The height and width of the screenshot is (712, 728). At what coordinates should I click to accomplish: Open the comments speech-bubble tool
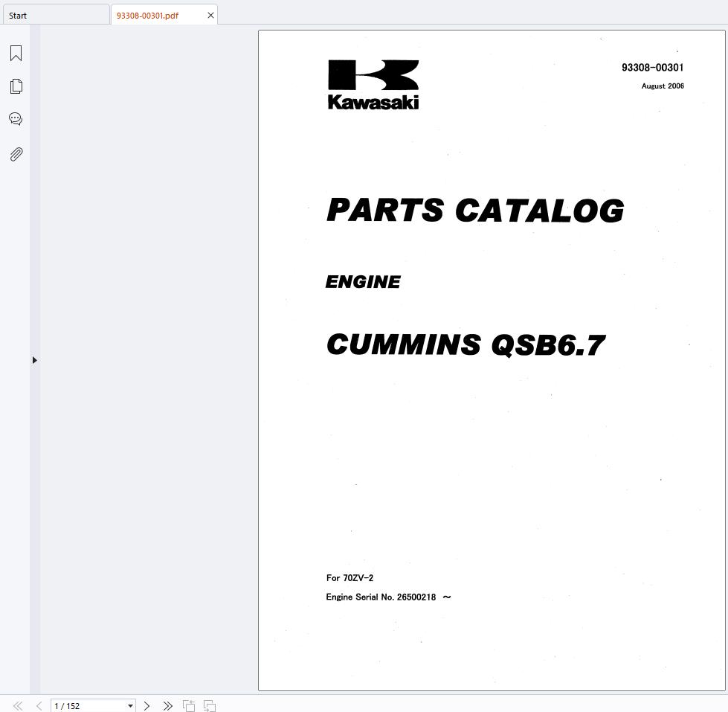16,118
